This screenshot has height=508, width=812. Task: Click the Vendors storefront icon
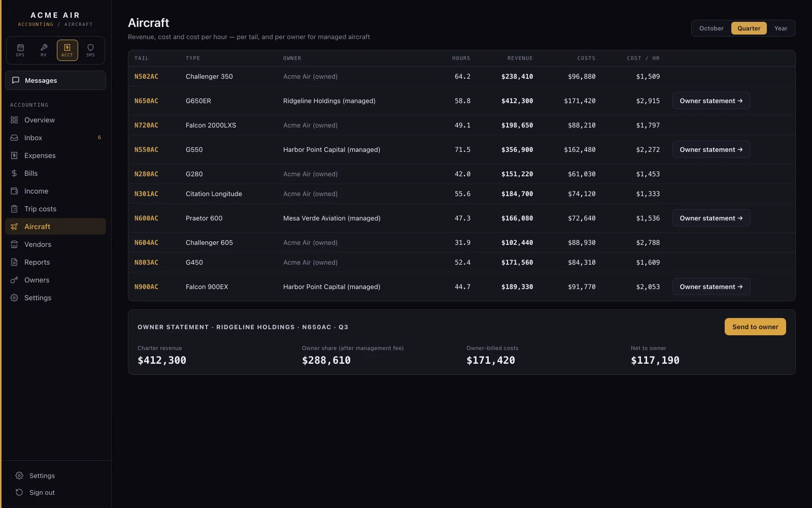[14, 244]
